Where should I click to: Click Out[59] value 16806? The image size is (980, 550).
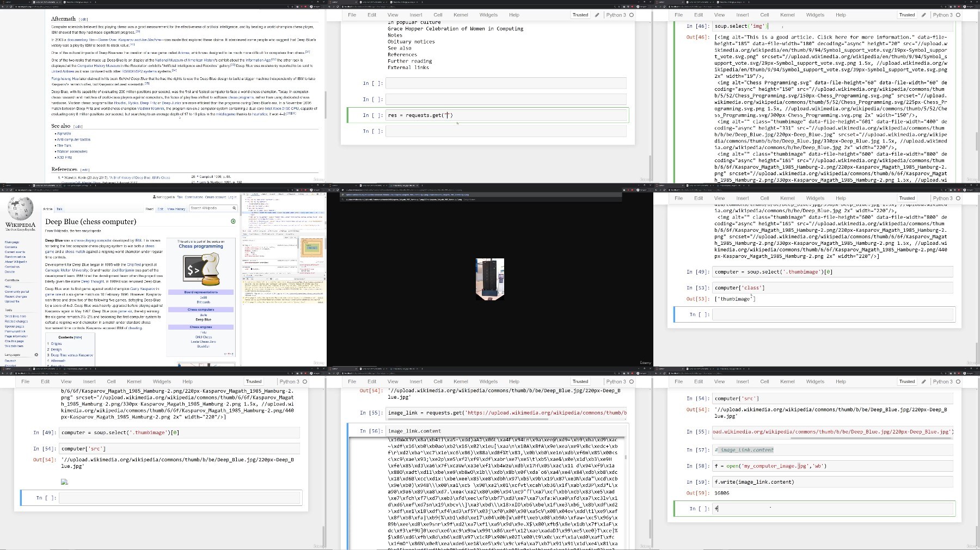coord(722,493)
